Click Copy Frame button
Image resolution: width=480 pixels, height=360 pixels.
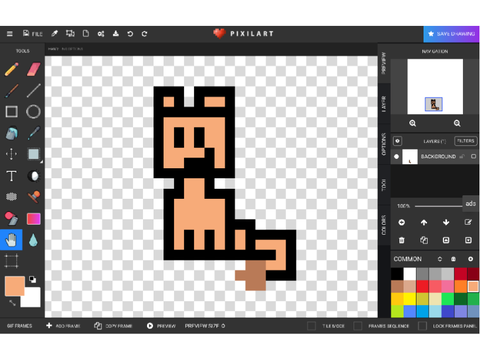pyautogui.click(x=113, y=326)
